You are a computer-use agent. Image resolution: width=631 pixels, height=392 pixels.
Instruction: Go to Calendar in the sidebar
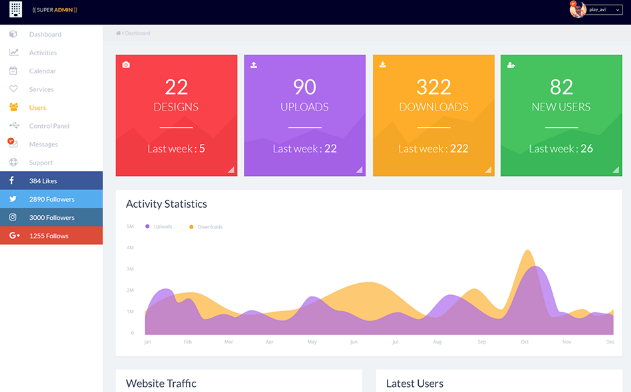52,71
